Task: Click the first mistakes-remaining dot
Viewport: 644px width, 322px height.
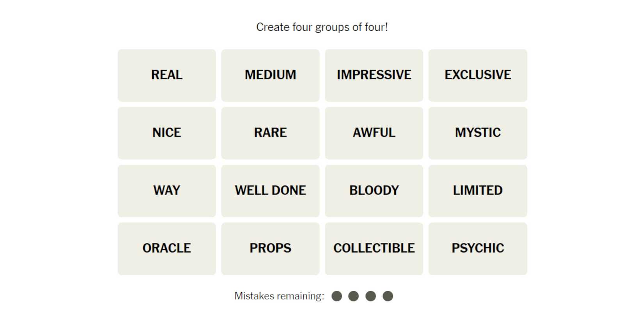Action: click(336, 296)
